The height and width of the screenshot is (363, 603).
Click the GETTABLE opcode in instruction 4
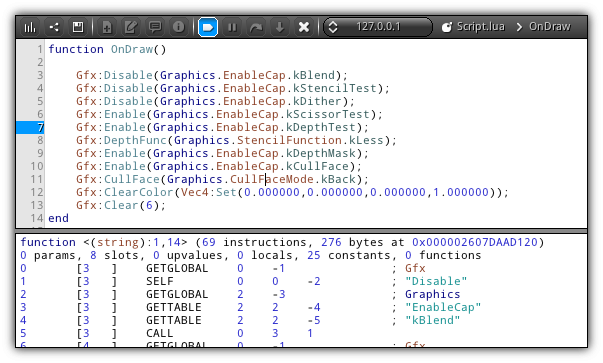click(x=173, y=321)
